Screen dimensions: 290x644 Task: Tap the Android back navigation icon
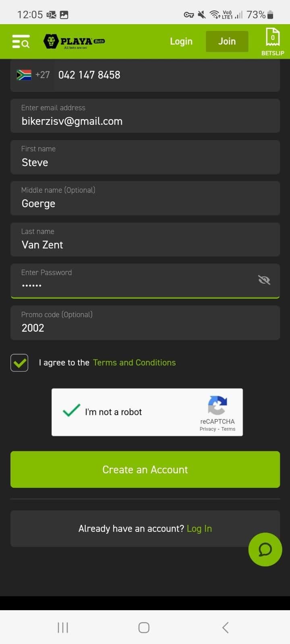(225, 627)
